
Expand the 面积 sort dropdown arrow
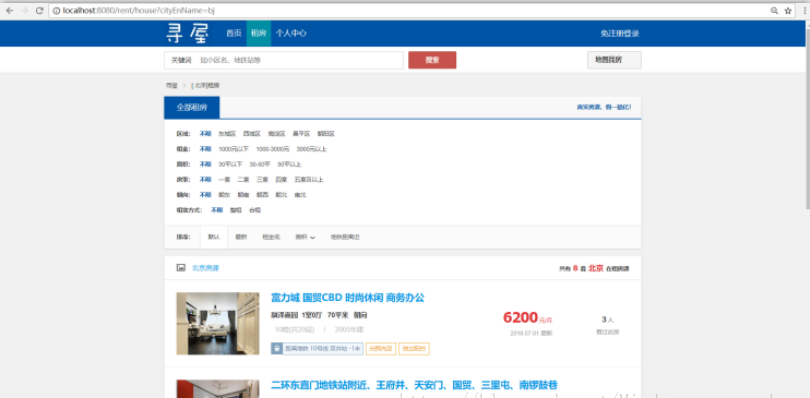(x=313, y=237)
